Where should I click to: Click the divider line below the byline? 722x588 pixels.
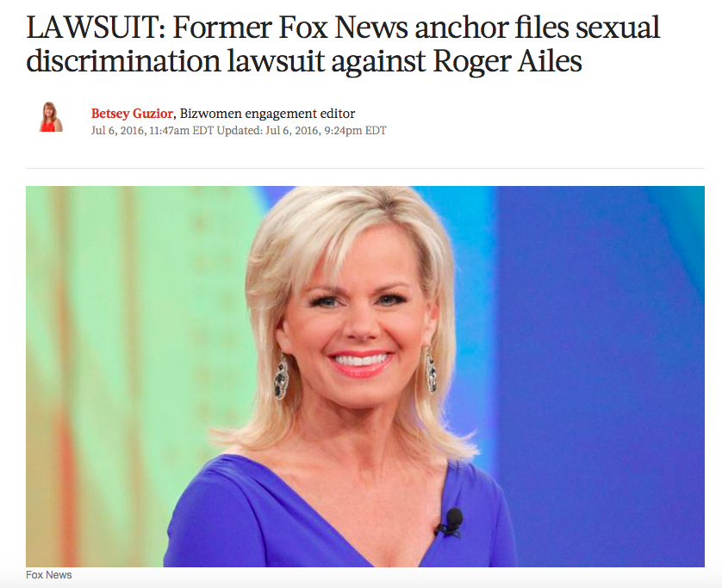coord(365,169)
